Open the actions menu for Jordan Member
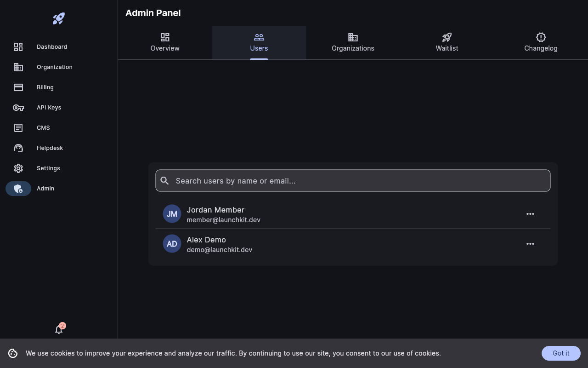 pos(530,213)
